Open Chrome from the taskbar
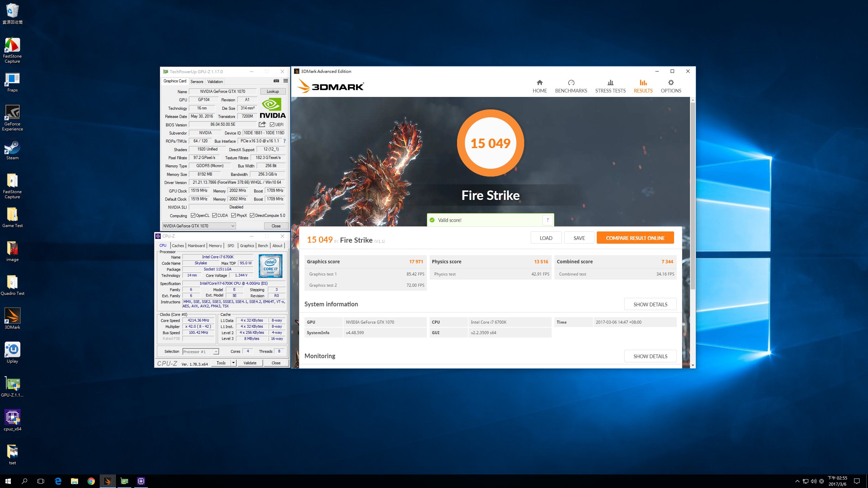Image resolution: width=868 pixels, height=488 pixels. click(x=91, y=481)
